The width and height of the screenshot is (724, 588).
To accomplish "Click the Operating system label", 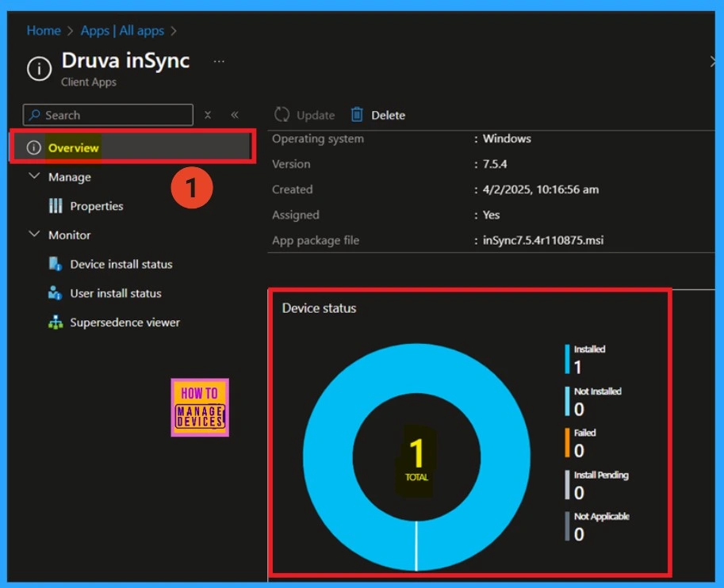I will [x=318, y=139].
